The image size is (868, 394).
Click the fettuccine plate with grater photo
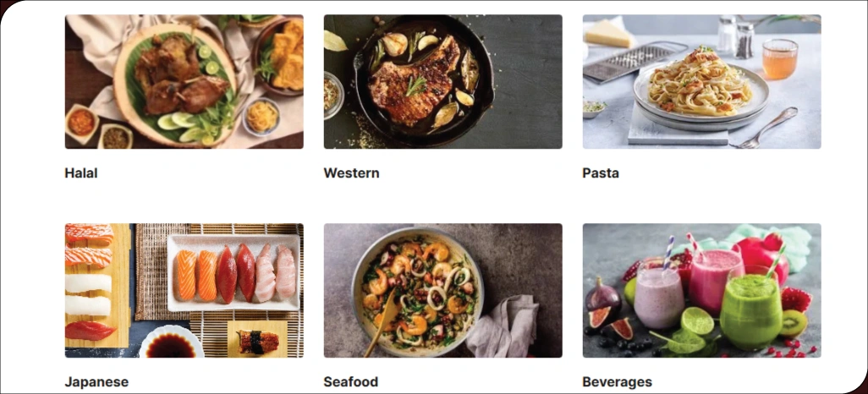(702, 81)
